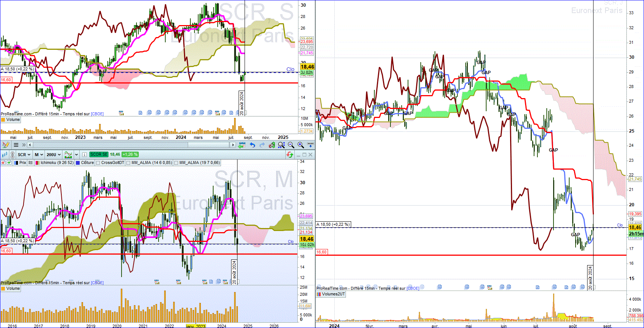Click the SCOR SE name button
The image size is (644, 328).
[x=99, y=154]
